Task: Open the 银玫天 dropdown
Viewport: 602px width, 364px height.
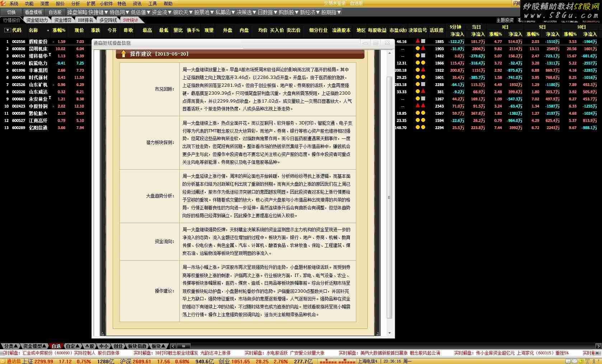Action: [x=183, y=12]
